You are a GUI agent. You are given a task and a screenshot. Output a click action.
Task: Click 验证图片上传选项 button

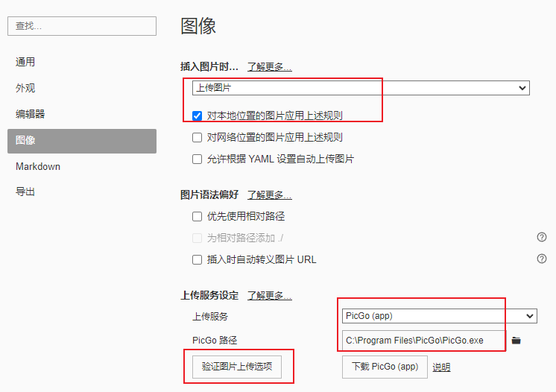coord(237,367)
